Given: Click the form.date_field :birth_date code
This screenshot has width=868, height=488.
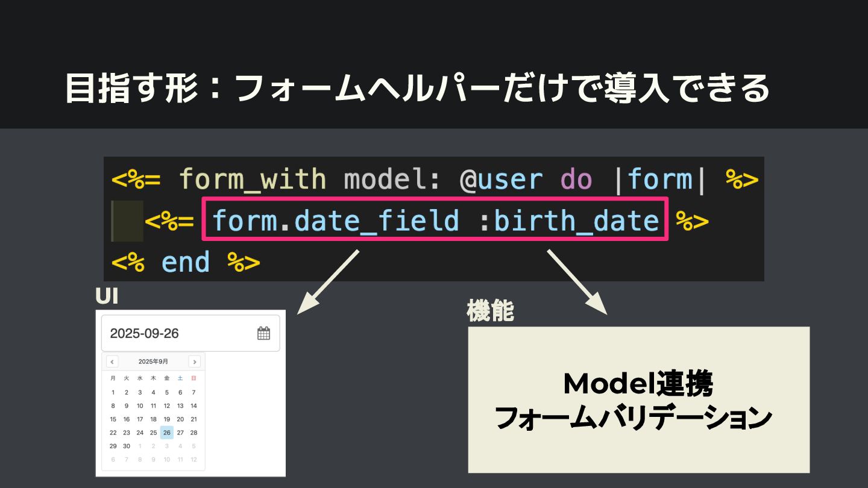Looking at the screenshot, I should click(x=436, y=220).
